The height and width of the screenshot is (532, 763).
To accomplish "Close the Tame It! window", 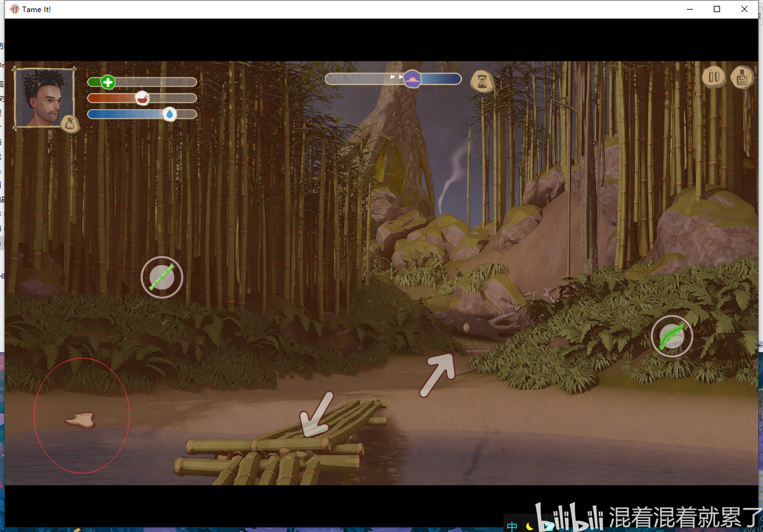I will [x=744, y=9].
